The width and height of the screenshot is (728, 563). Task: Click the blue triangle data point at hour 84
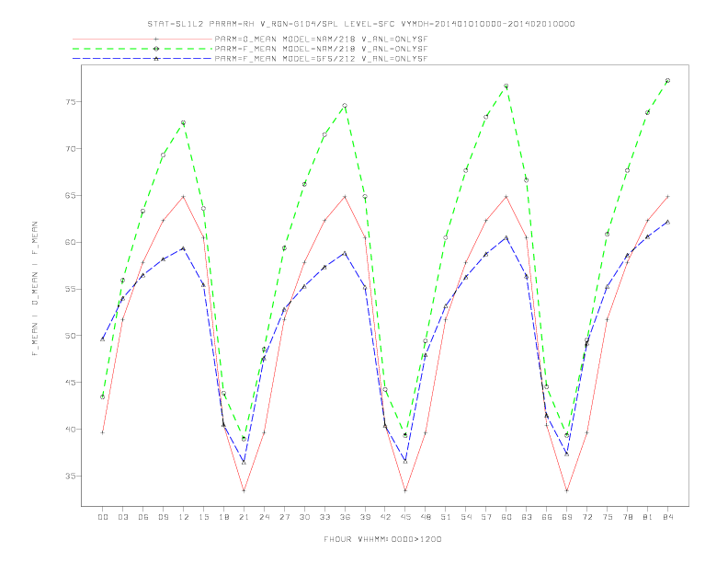pos(667,222)
